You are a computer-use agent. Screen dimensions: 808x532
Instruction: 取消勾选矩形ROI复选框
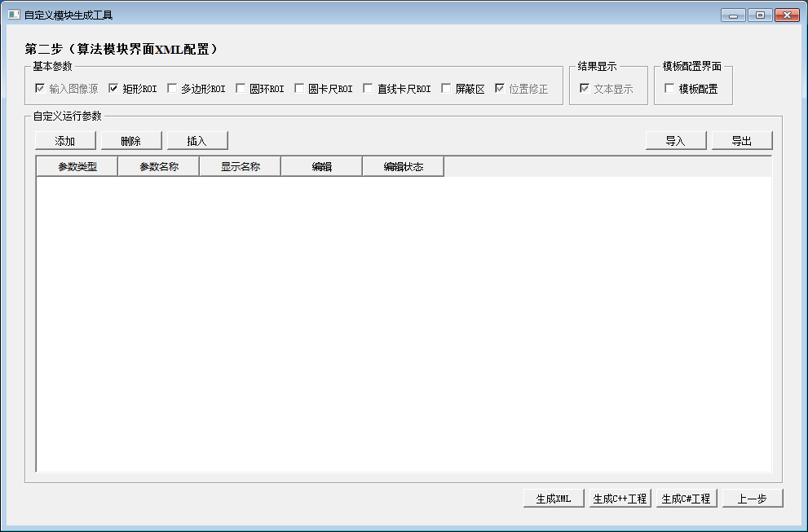[x=113, y=89]
